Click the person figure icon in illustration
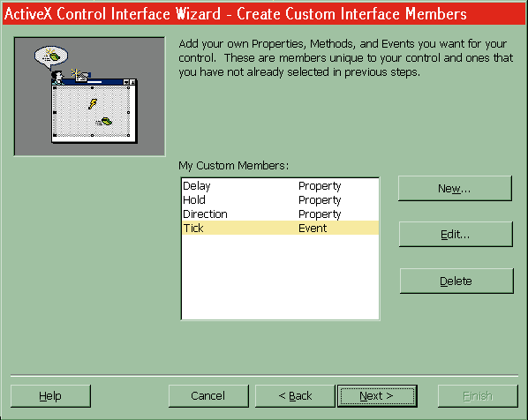 point(57,78)
